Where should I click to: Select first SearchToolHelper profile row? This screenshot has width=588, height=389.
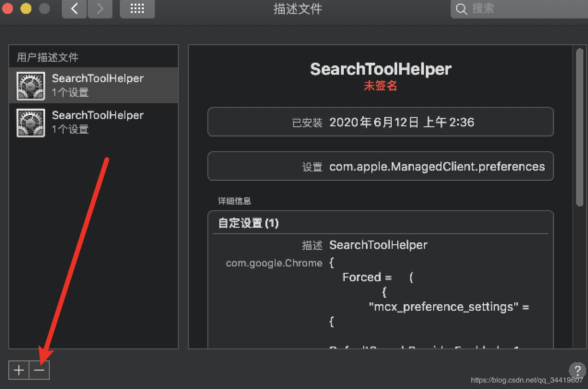click(x=94, y=85)
